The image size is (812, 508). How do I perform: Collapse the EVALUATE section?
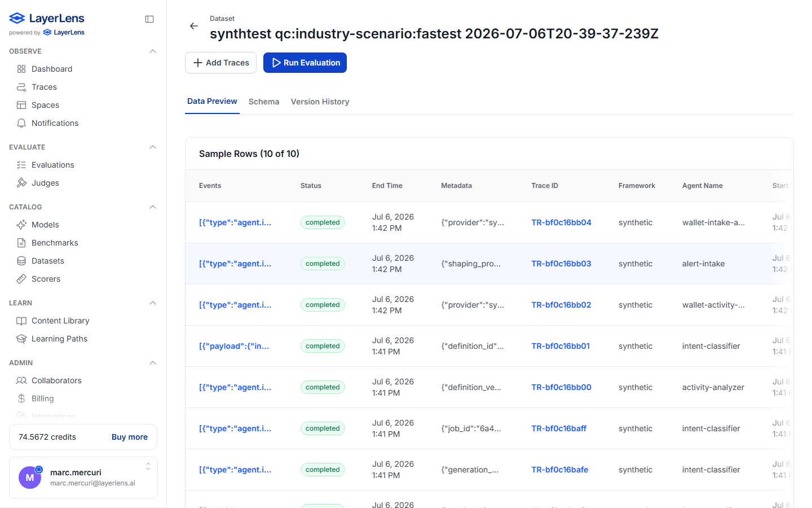pos(152,147)
